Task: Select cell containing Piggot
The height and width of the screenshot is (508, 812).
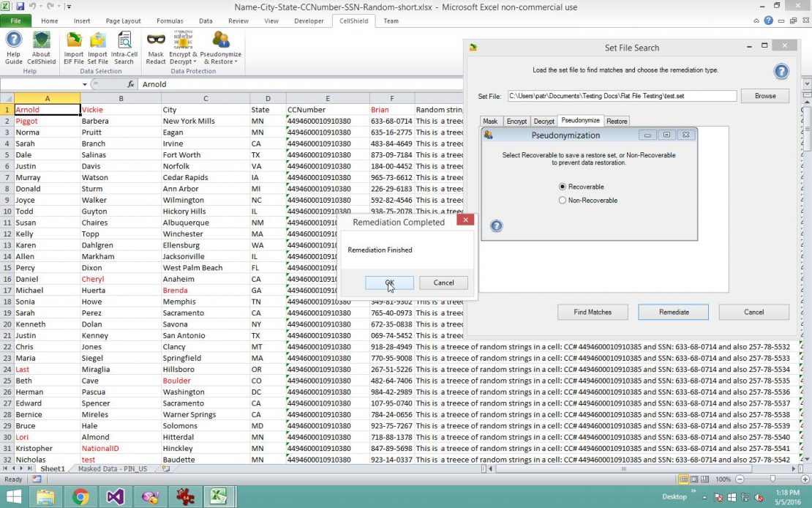Action: 47,121
